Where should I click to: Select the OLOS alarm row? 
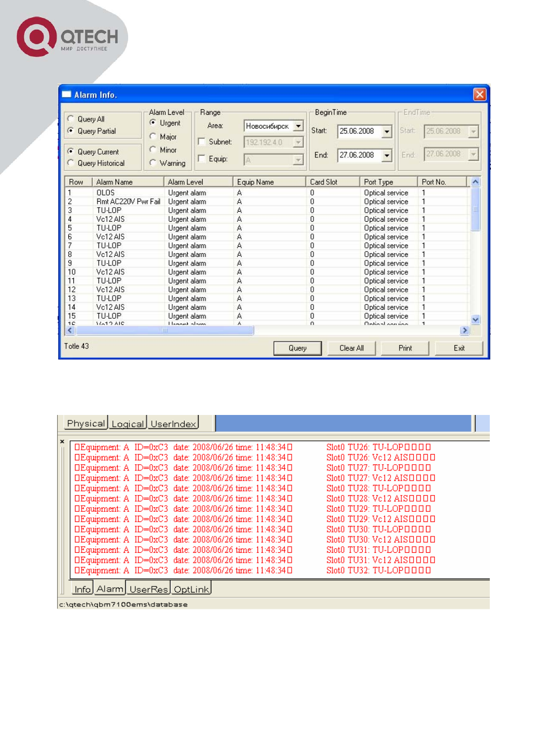(x=268, y=193)
